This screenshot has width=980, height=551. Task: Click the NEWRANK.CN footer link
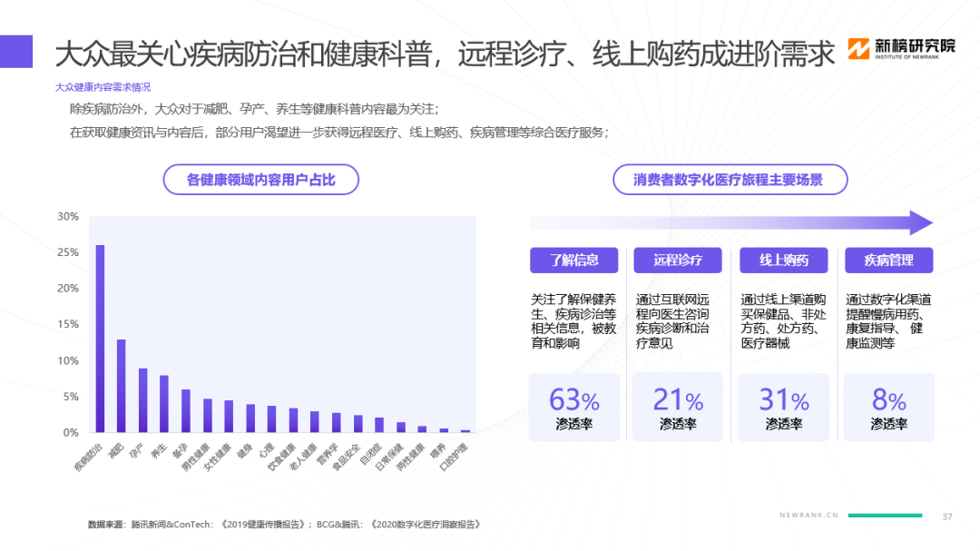809,516
